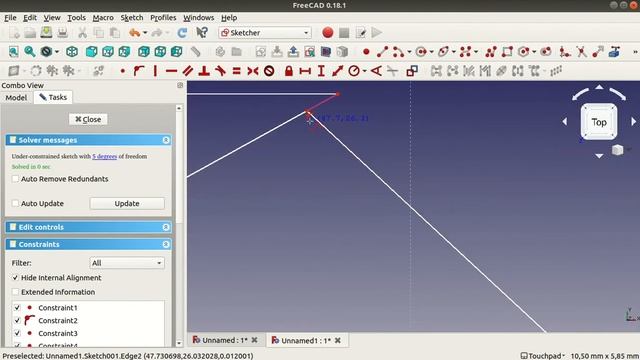Click the Update button
640x360 pixels.
pyautogui.click(x=127, y=203)
